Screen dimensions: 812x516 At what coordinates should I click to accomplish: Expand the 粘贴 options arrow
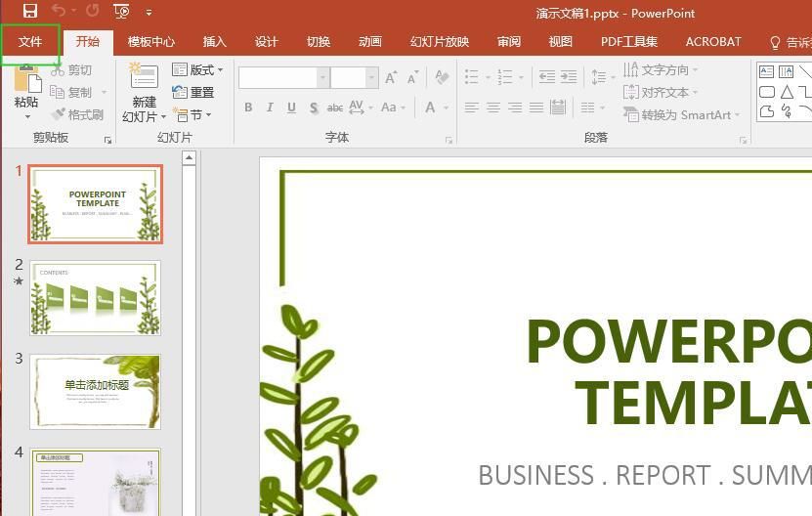pyautogui.click(x=27, y=116)
